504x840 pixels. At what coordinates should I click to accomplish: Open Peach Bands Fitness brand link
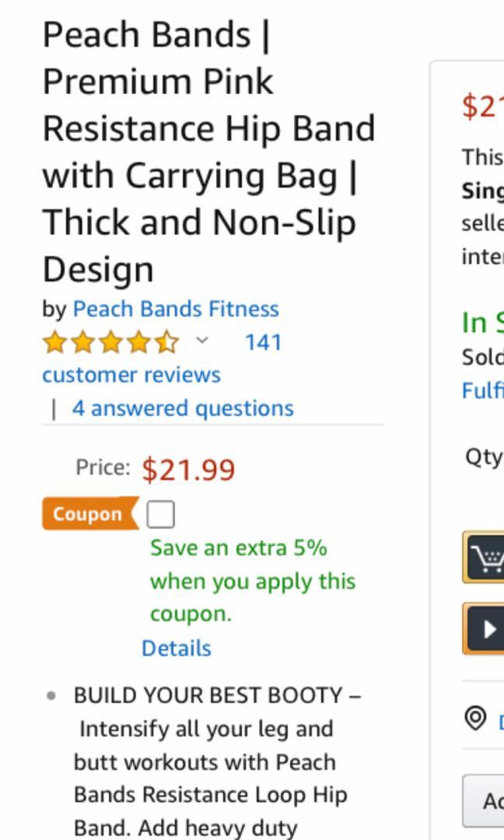pos(176,309)
